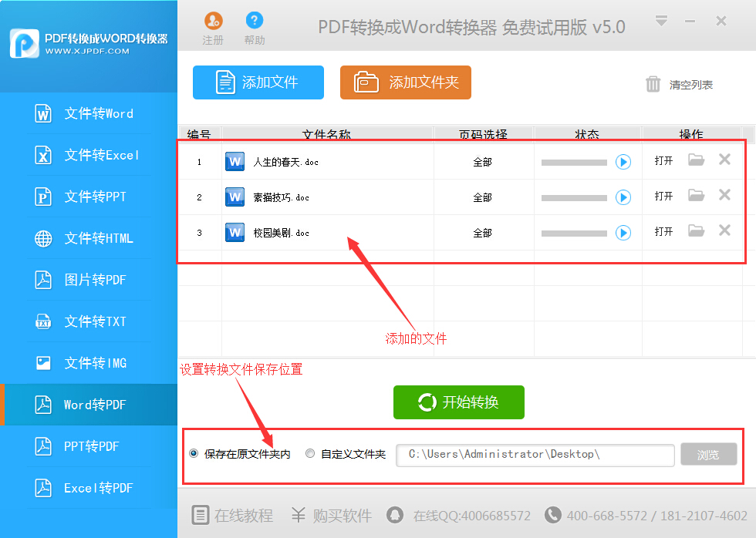Remove 人生的春天.doc with X icon
Image resolution: width=756 pixels, height=538 pixels.
(724, 160)
